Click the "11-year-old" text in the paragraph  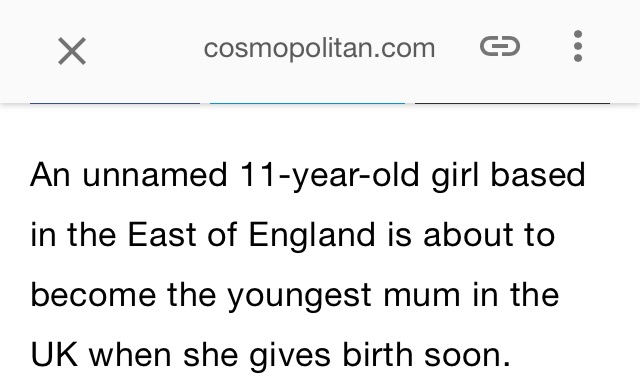pos(329,176)
